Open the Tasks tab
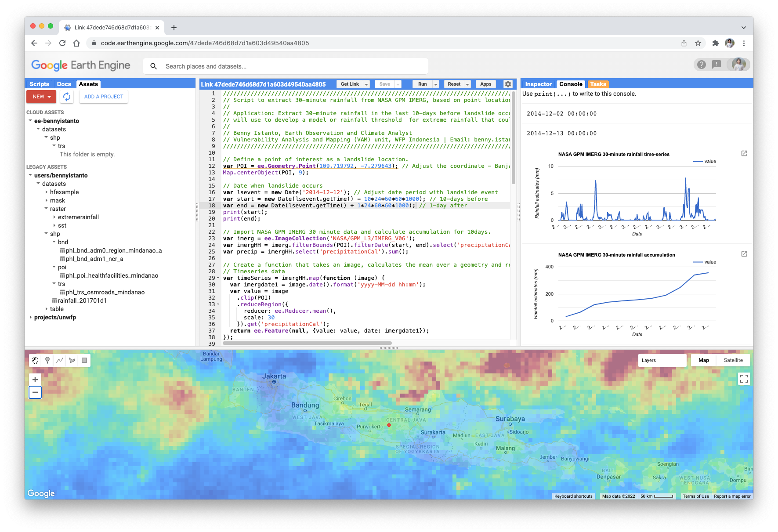Screen dimensions: 778x532 598,84
